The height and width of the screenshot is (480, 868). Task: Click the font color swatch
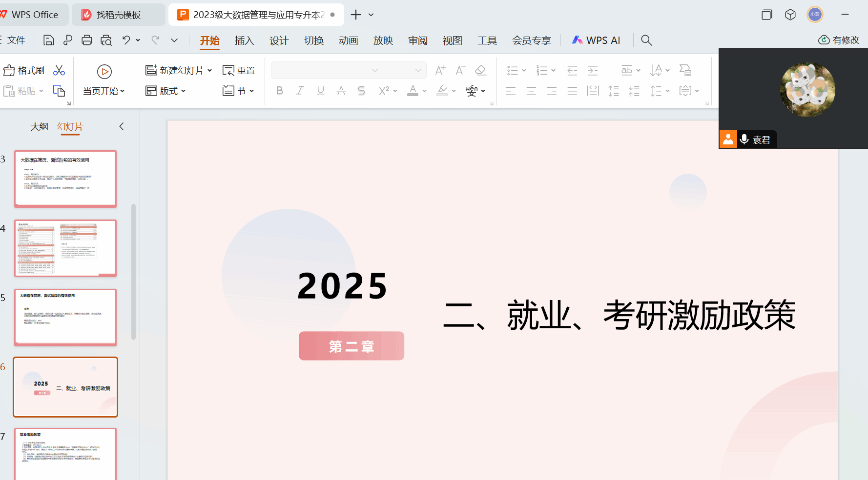pos(413,91)
